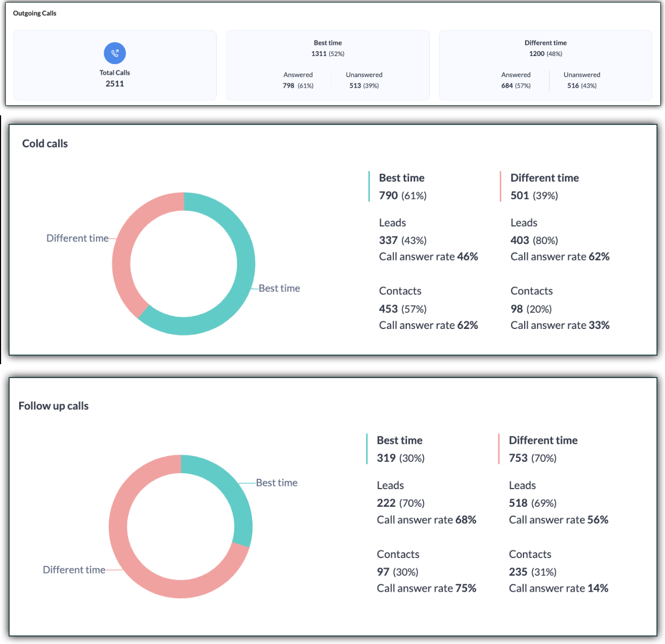Image resolution: width=665 pixels, height=644 pixels.
Task: Click the 1311 Best time outgoing calls figure
Action: (x=319, y=54)
